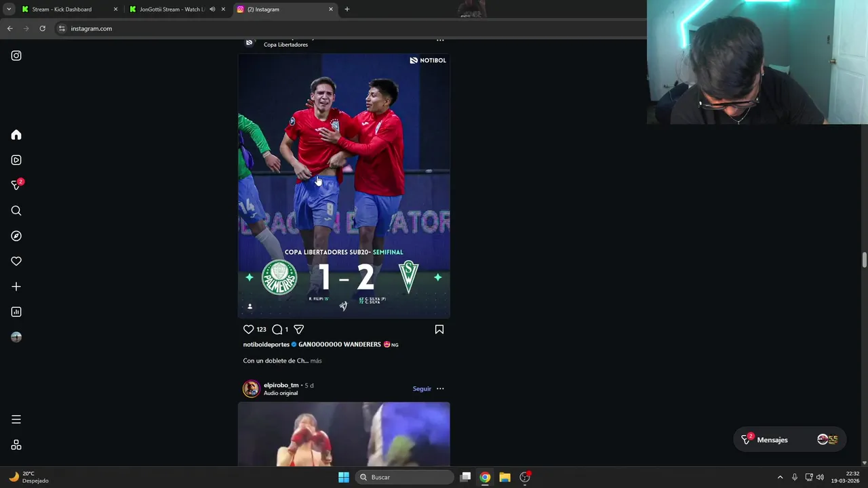This screenshot has height=488, width=868.
Task: Open notiboldeportes profile in caption
Action: 267,344
